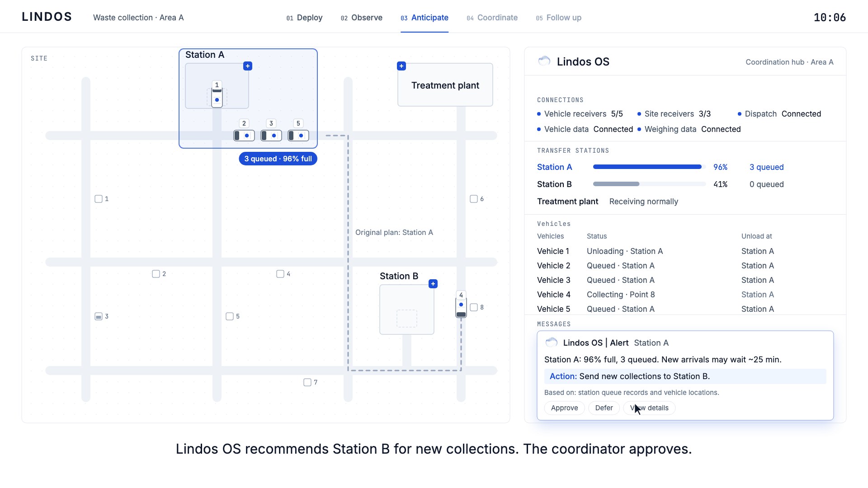This screenshot has width=868, height=488.
Task: Toggle collection point 4 checkbox
Action: click(280, 274)
